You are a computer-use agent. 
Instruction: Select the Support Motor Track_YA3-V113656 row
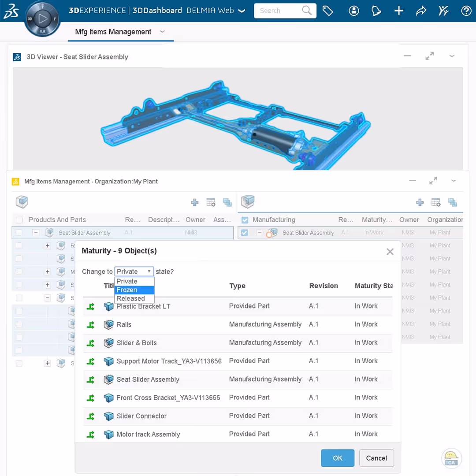pos(238,361)
